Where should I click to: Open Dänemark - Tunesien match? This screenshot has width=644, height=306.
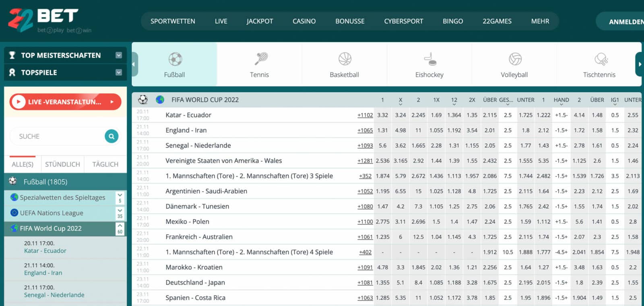[x=197, y=206]
